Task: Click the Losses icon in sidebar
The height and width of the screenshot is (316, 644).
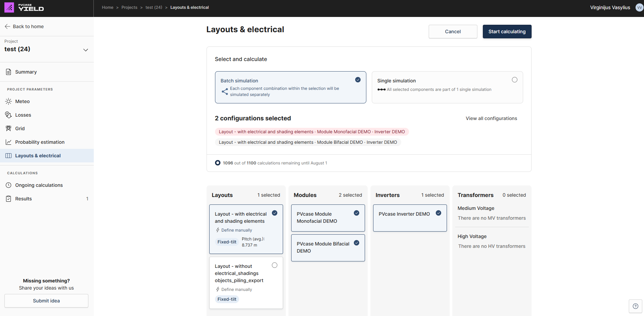Action: tap(8, 115)
